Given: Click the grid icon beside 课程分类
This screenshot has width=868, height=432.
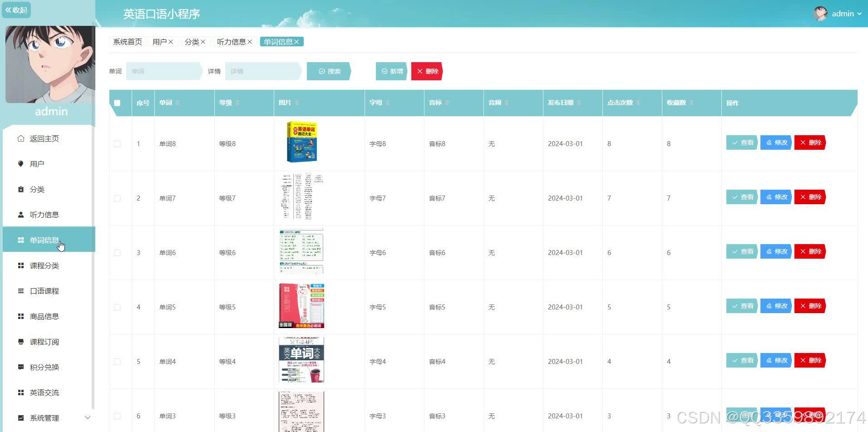Looking at the screenshot, I should [x=20, y=265].
